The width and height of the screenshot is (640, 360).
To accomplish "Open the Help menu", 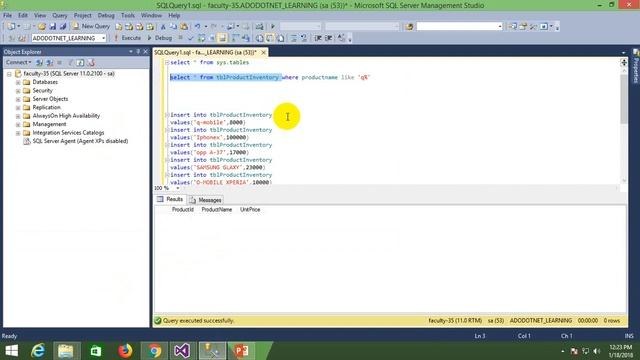I will click(x=174, y=15).
